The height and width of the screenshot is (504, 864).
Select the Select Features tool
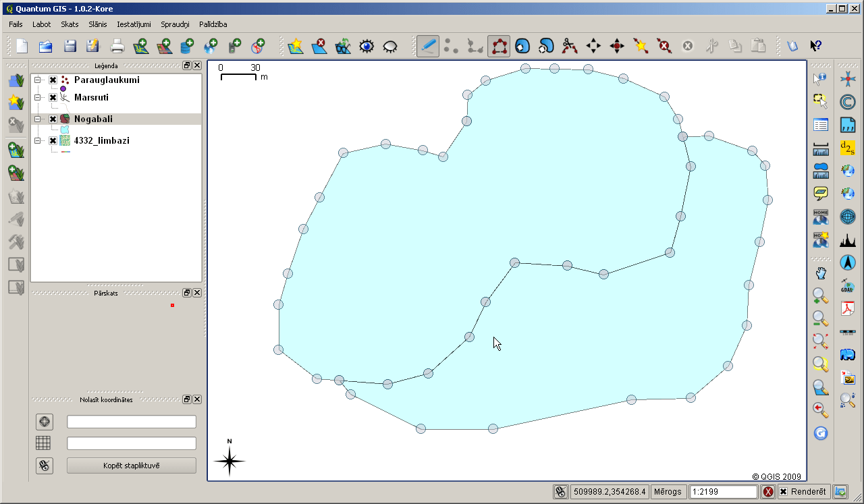click(820, 101)
